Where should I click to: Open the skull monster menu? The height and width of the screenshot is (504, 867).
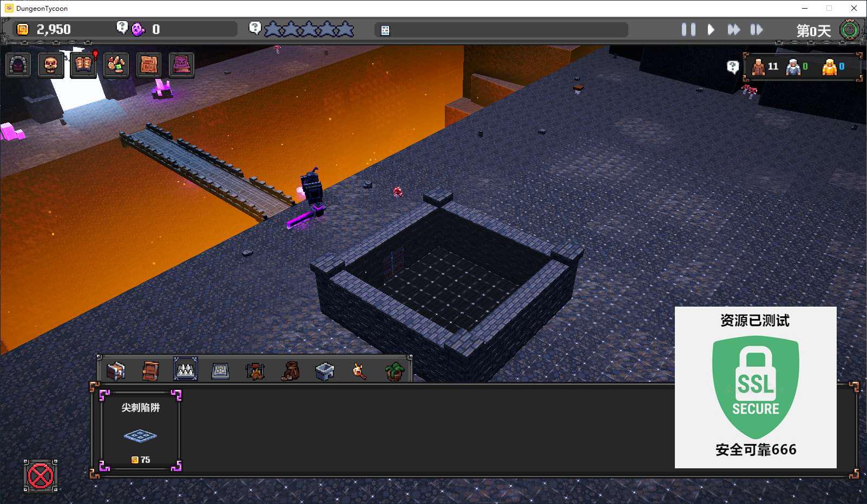pos(51,65)
